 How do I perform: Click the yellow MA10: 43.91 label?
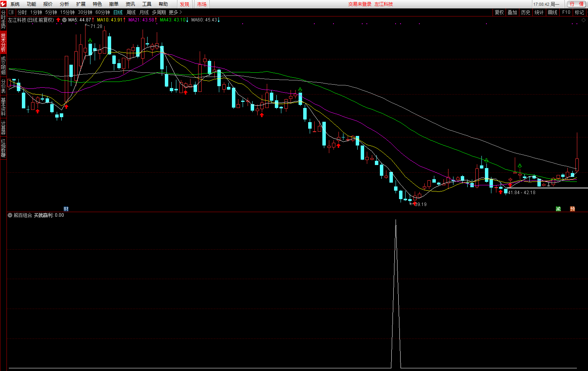(110, 20)
